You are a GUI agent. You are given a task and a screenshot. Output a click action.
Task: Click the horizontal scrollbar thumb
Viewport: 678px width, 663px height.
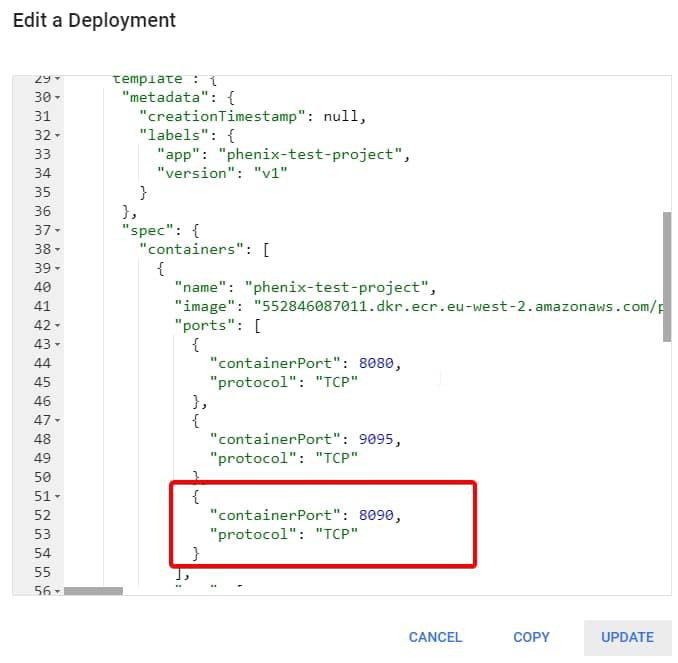tap(93, 591)
